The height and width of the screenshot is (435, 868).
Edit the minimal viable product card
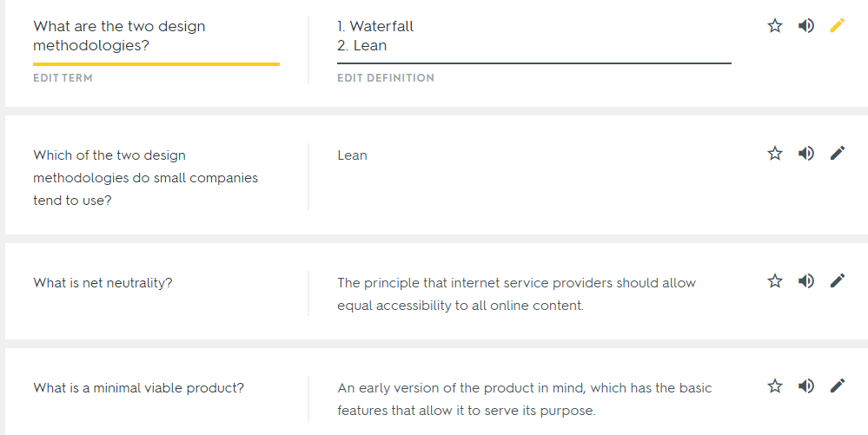coord(838,386)
